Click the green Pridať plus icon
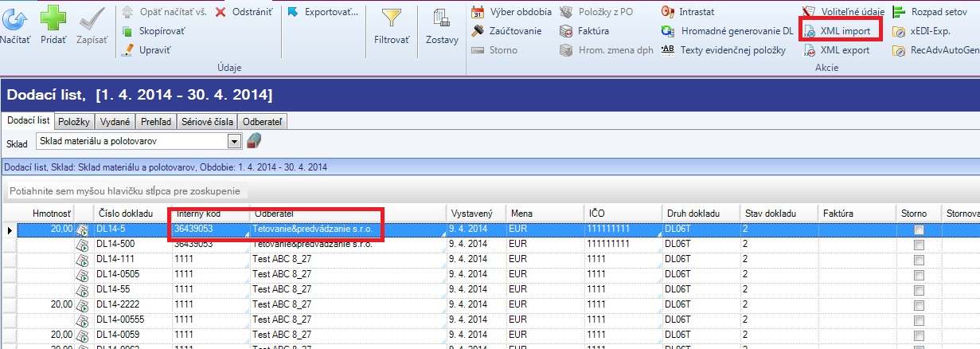The image size is (980, 349). tap(53, 18)
